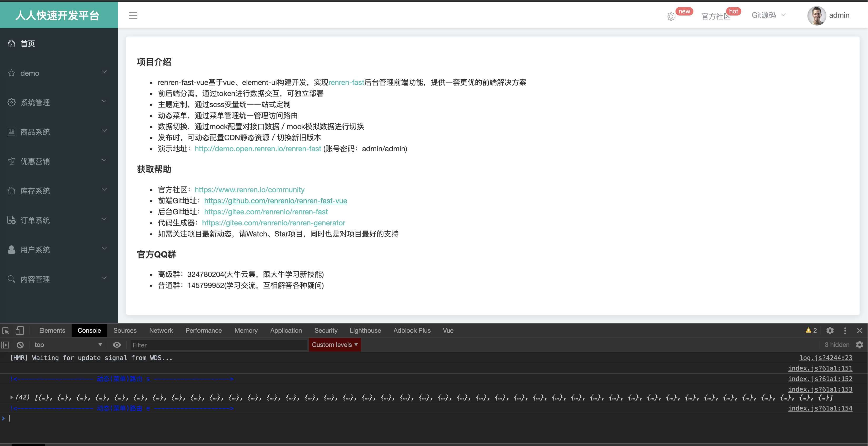868x446 pixels.
Task: Open the top JavaScript context dropdown
Action: pyautogui.click(x=68, y=345)
